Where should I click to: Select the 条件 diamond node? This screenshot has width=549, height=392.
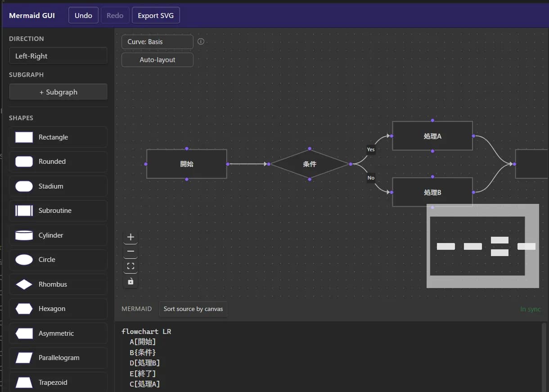point(310,164)
